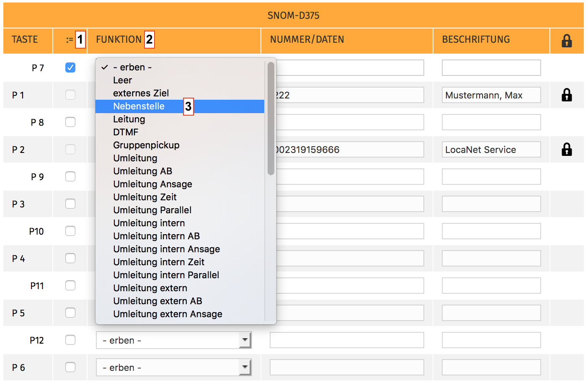The height and width of the screenshot is (383, 588).
Task: Click the lock icon in the table header
Action: [x=566, y=41]
